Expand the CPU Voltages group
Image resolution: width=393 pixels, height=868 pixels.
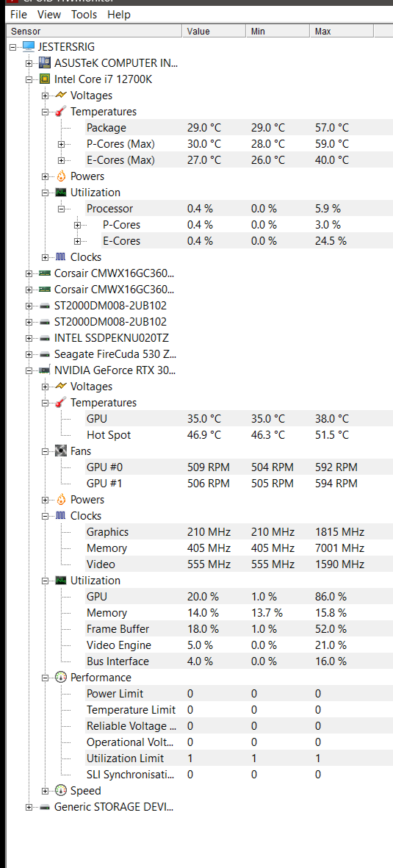(46, 96)
